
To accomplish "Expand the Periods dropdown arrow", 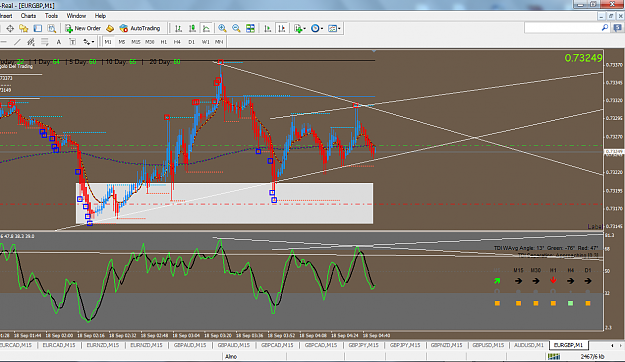I will pyautogui.click(x=322, y=29).
